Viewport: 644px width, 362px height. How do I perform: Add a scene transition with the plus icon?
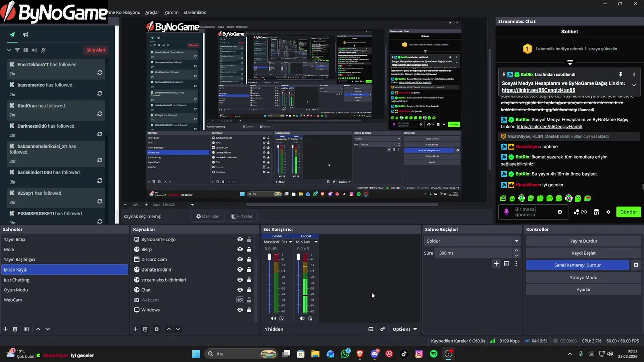pyautogui.click(x=496, y=264)
